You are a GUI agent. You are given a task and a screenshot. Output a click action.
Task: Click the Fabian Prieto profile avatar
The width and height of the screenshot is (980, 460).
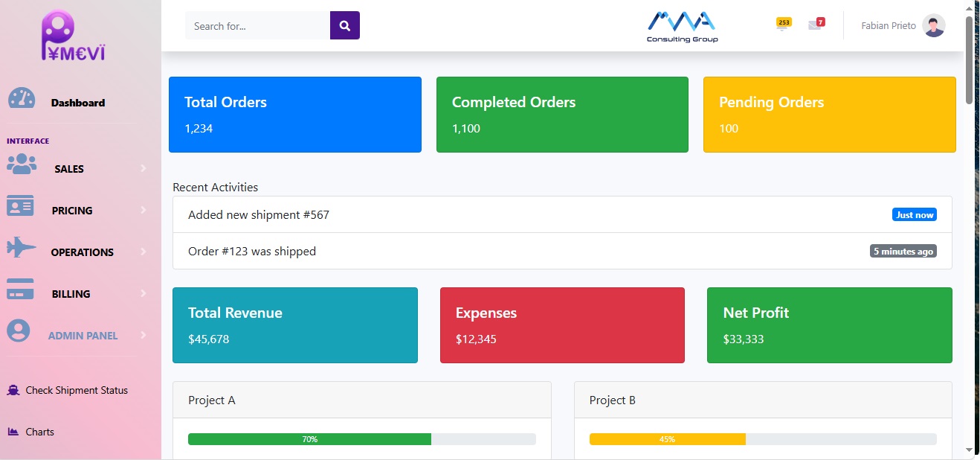tap(933, 25)
